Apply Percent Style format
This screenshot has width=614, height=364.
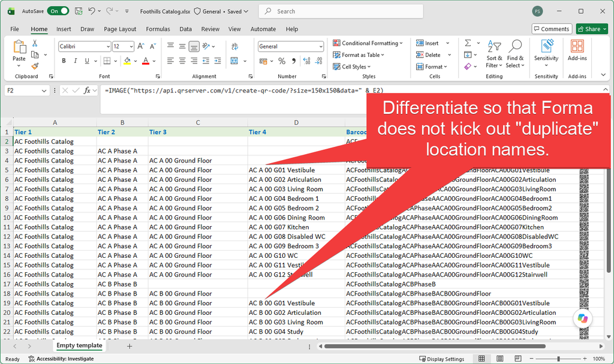click(282, 61)
